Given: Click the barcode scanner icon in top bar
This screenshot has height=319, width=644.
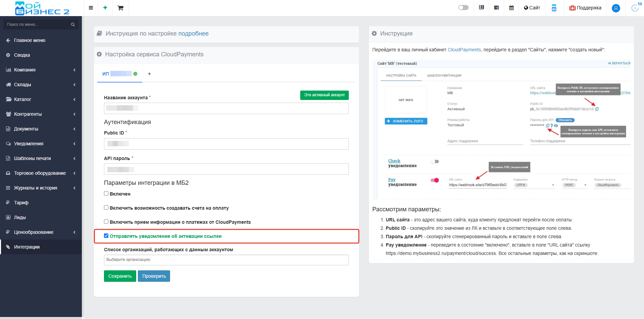Looking at the screenshot, I should [x=481, y=8].
